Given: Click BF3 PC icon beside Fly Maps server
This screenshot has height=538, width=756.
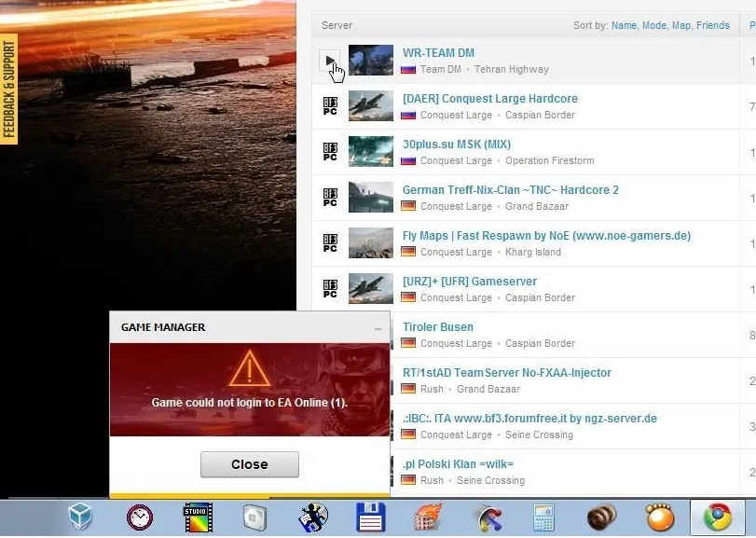Looking at the screenshot, I should click(330, 243).
